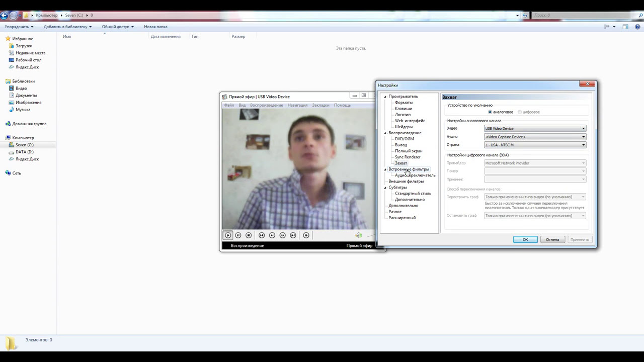Viewport: 644px width, 362px height.
Task: Click the frame step button
Action: [306, 235]
